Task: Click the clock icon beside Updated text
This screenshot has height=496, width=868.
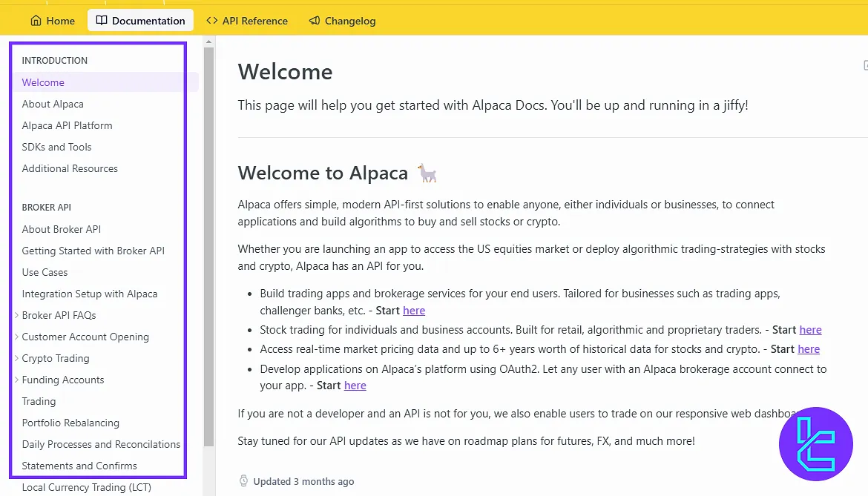Action: (243, 481)
